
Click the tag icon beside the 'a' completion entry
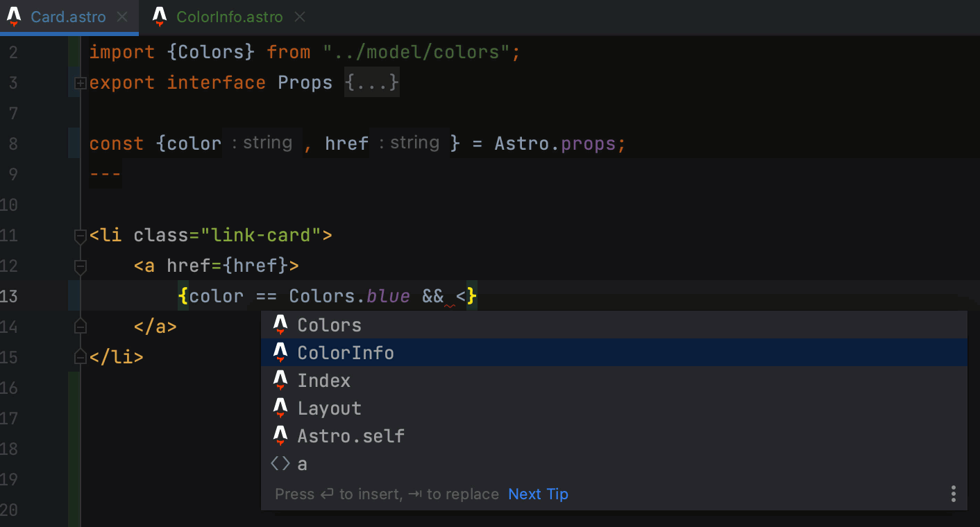[x=280, y=463]
